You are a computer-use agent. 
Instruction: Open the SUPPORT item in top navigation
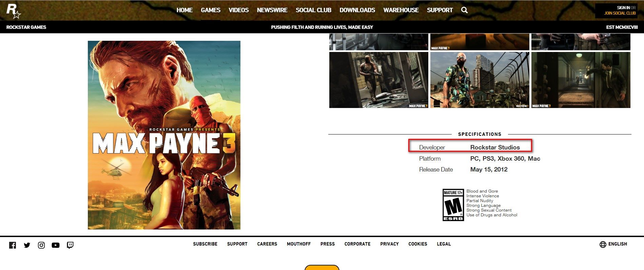click(x=440, y=10)
